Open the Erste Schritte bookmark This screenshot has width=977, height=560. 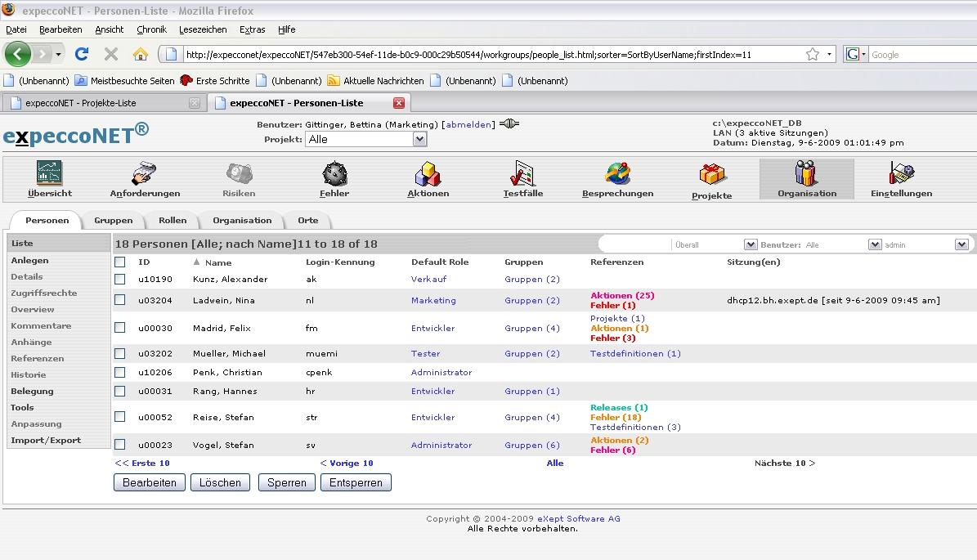pos(215,80)
